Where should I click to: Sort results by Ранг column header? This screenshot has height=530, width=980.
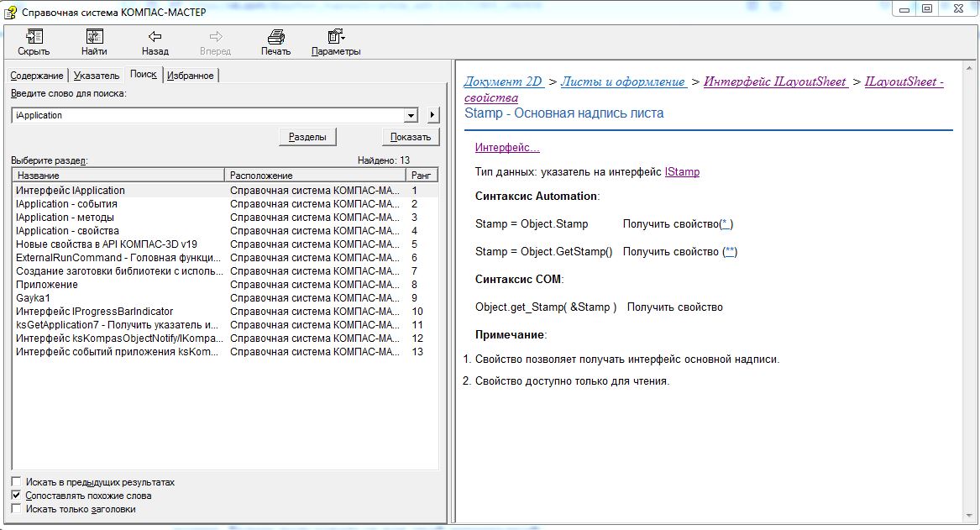[422, 176]
